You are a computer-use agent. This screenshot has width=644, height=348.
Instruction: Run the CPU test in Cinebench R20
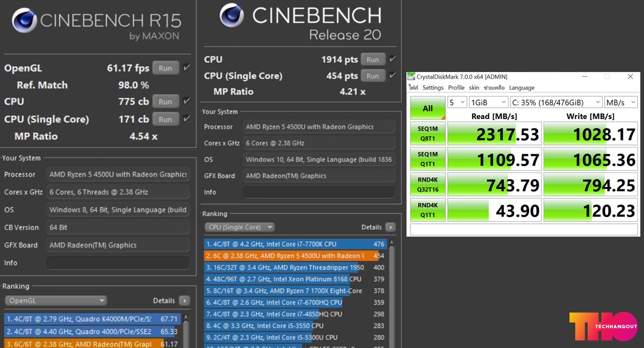click(373, 60)
